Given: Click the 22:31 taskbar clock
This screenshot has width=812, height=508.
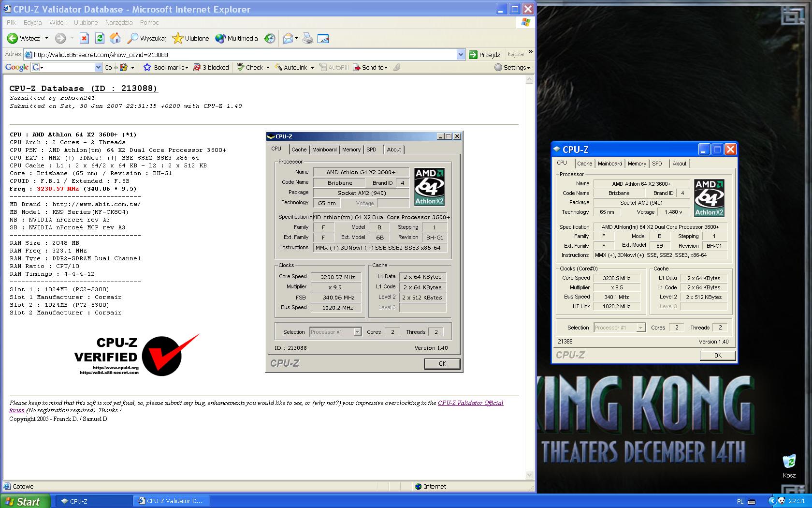Looking at the screenshot, I should click(x=797, y=501).
